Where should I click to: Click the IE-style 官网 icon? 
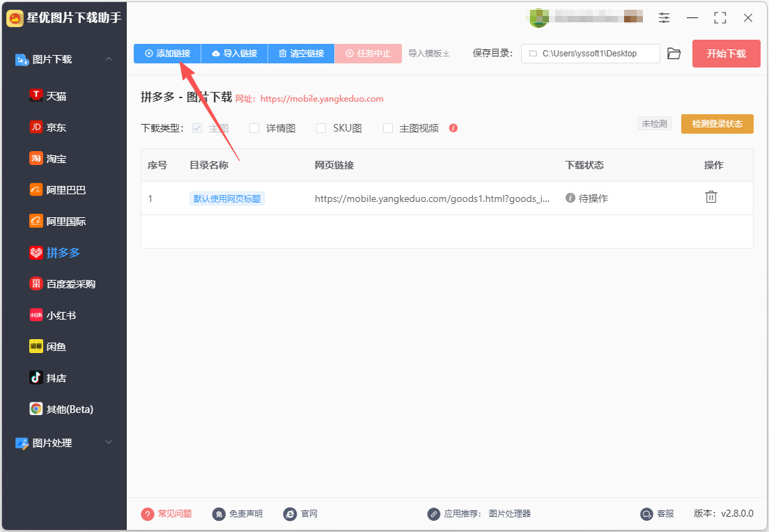point(290,514)
